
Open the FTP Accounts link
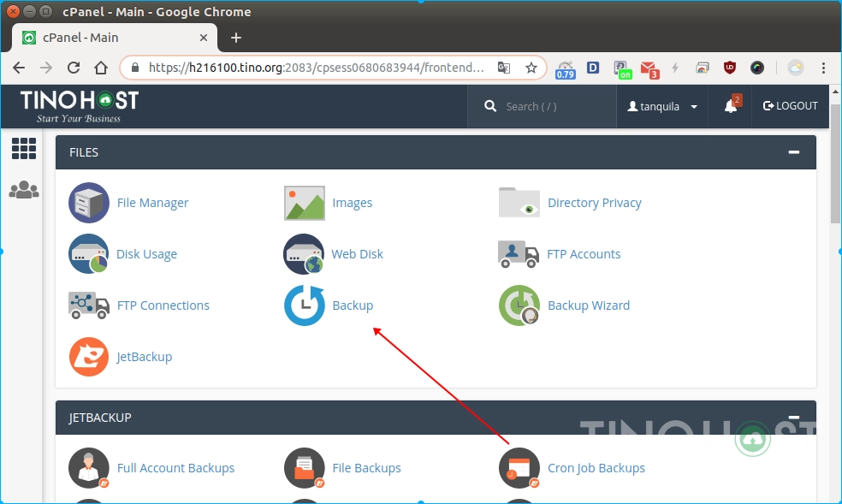click(584, 254)
